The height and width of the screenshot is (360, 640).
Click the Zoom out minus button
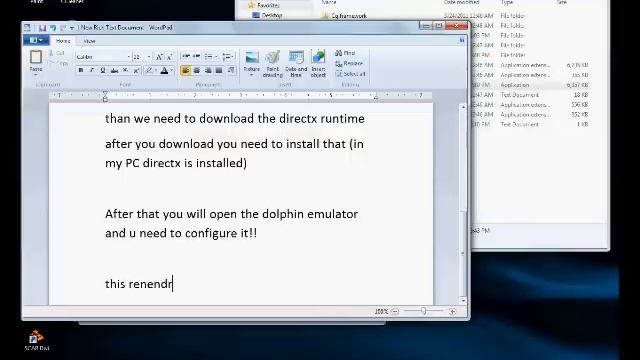pyautogui.click(x=395, y=311)
